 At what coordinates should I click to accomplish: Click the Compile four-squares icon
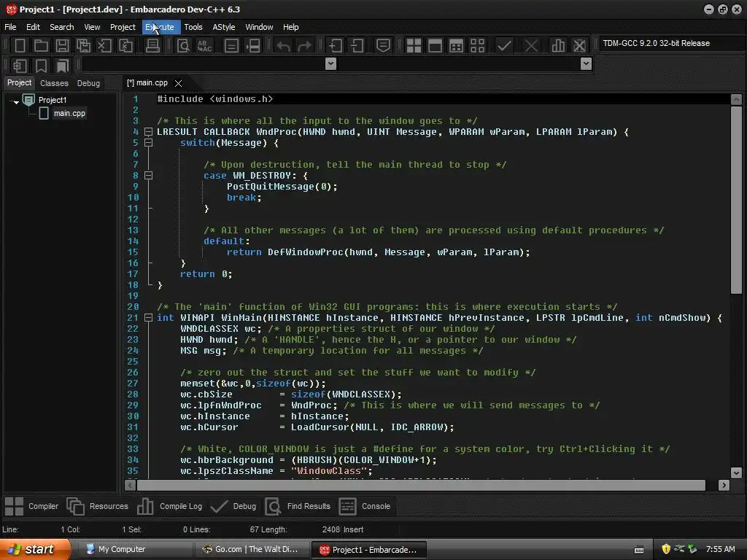point(414,46)
